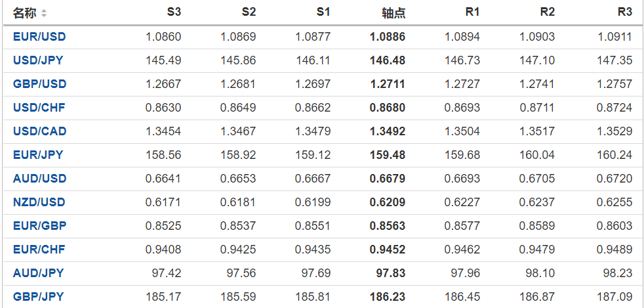Open the USD/CHF pair link
The image size is (644, 308).
39,108
